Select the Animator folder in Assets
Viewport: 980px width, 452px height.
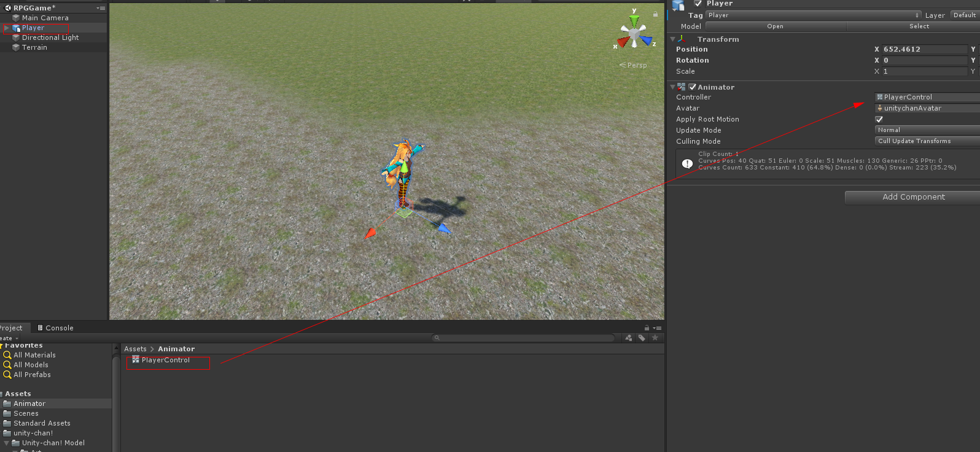tap(29, 403)
